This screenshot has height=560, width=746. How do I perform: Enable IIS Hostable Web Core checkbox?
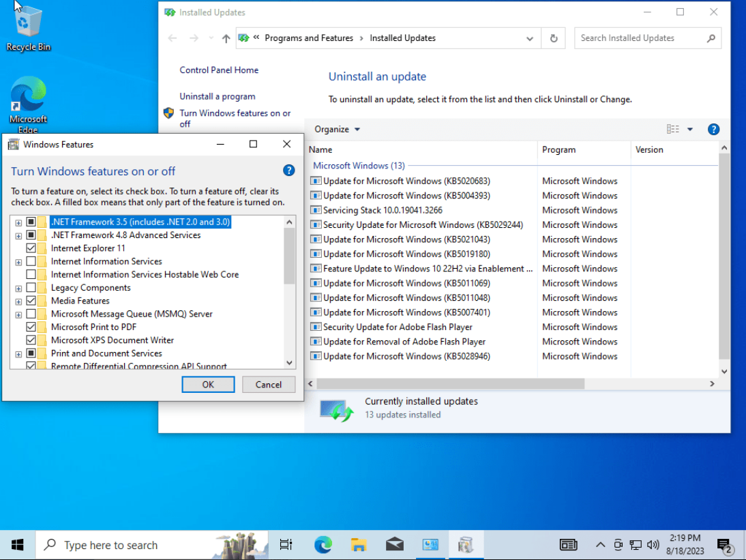click(31, 274)
